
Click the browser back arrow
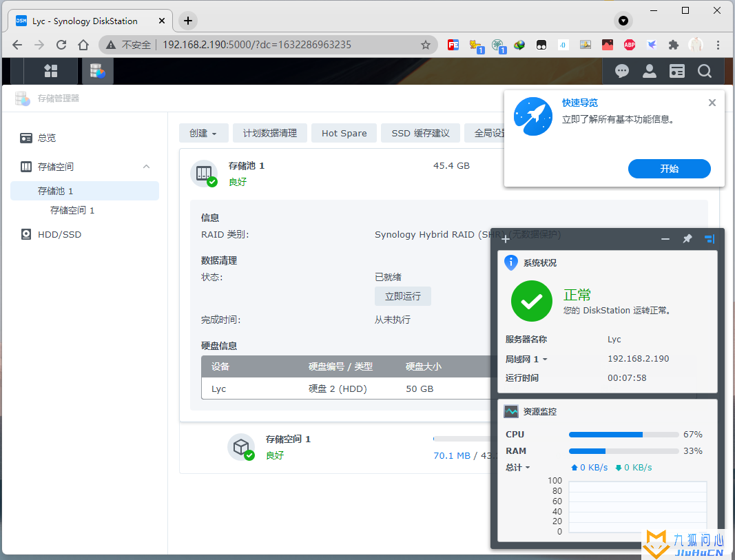tap(17, 45)
